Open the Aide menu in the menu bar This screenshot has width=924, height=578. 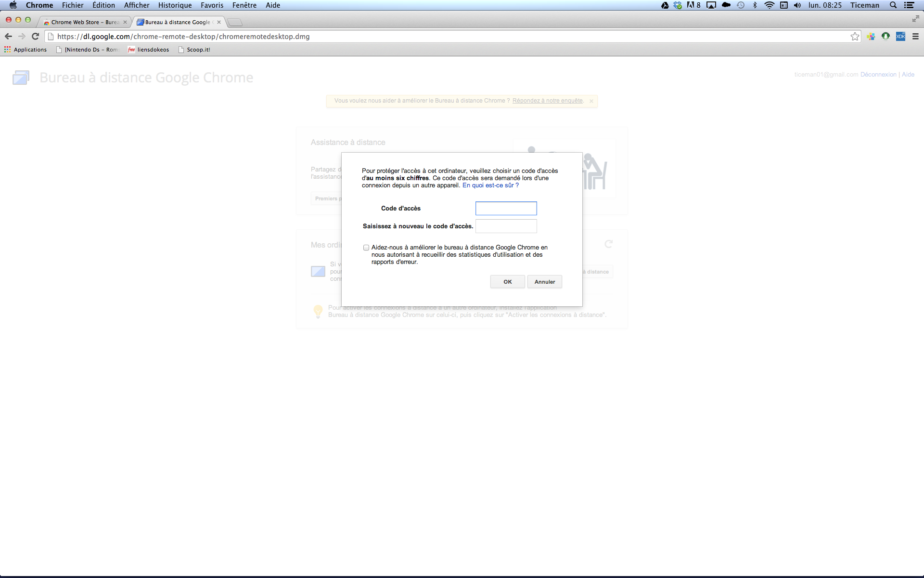click(273, 5)
